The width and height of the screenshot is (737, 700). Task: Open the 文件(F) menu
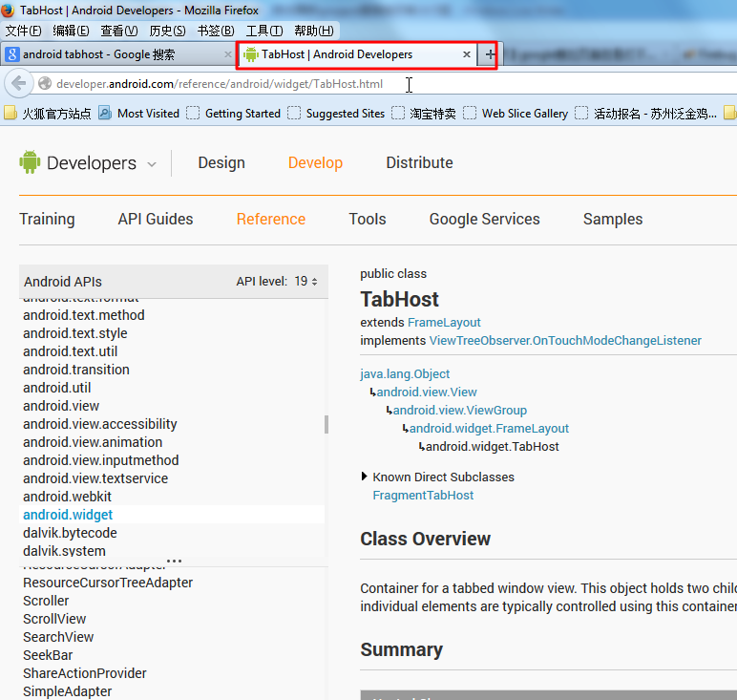coord(23,31)
